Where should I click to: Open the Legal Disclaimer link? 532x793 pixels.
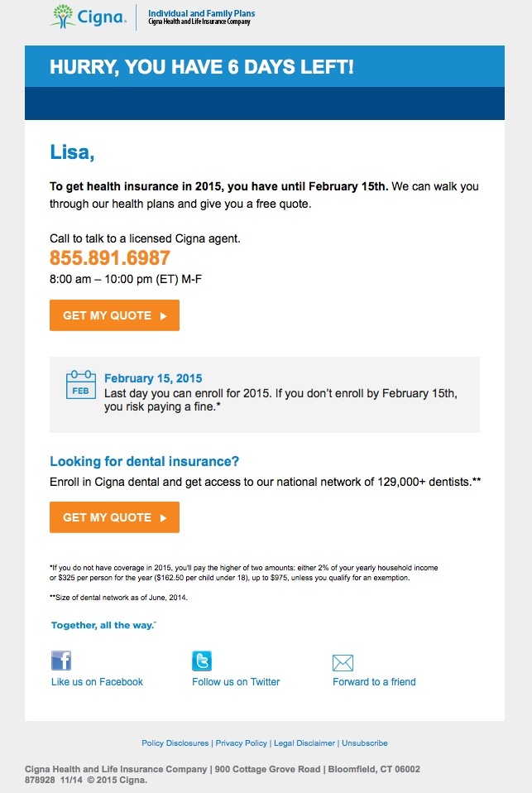(304, 743)
